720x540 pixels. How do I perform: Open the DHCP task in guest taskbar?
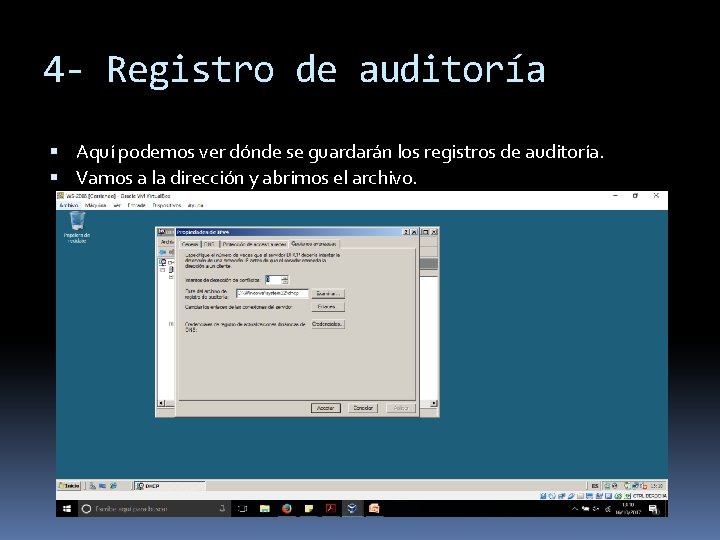click(x=169, y=486)
